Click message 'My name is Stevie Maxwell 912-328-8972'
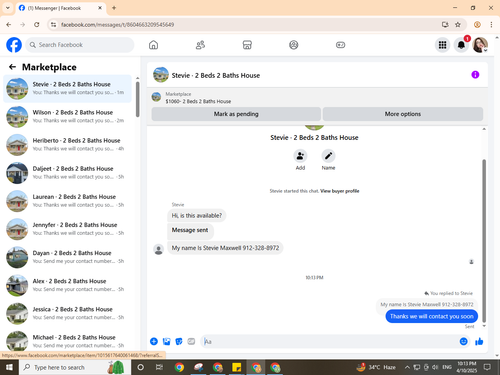Screen dimensions: 500x375 click(225, 248)
